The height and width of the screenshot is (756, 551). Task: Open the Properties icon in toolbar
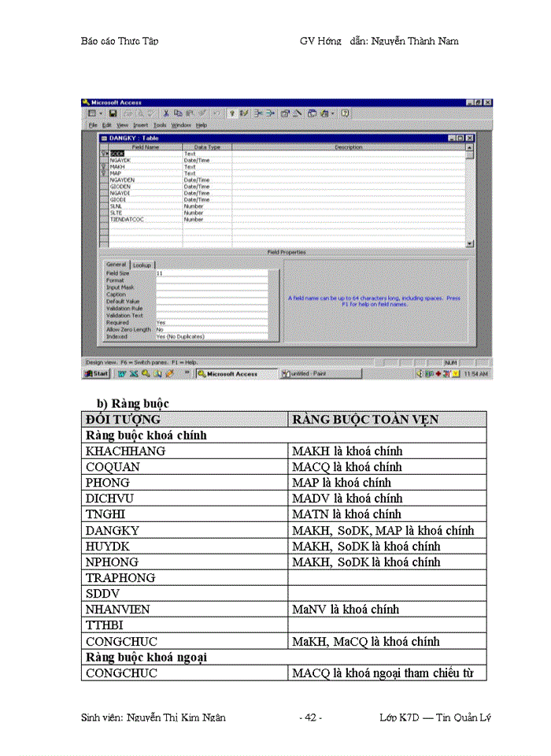pos(286,113)
